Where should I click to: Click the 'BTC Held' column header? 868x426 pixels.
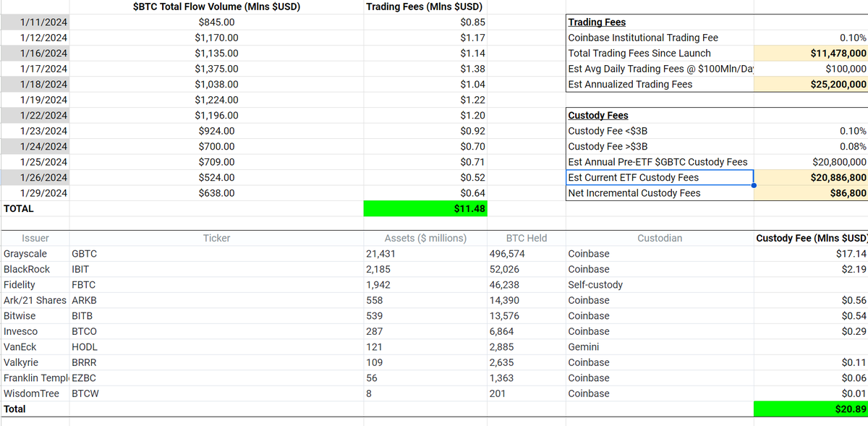[x=527, y=238]
